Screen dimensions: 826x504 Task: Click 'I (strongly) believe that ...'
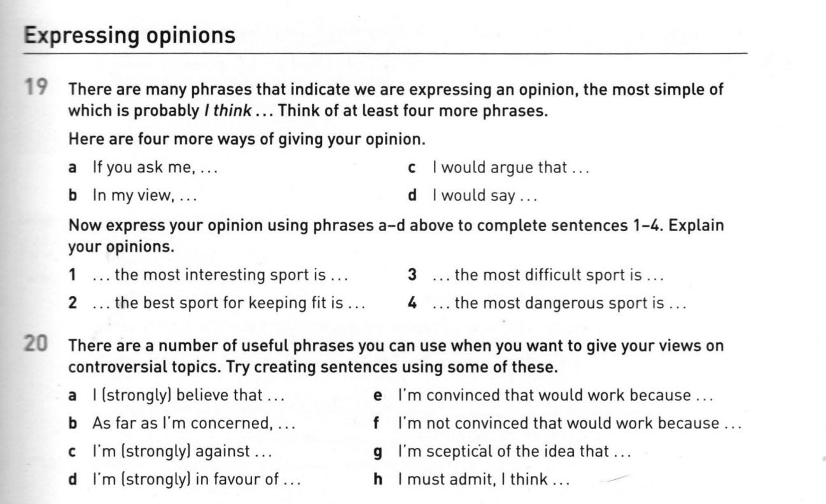pos(188,396)
